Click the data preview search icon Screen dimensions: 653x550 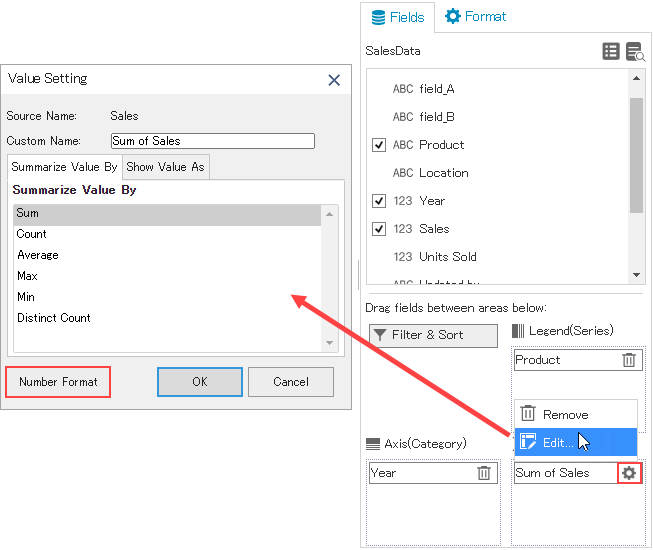click(x=636, y=52)
